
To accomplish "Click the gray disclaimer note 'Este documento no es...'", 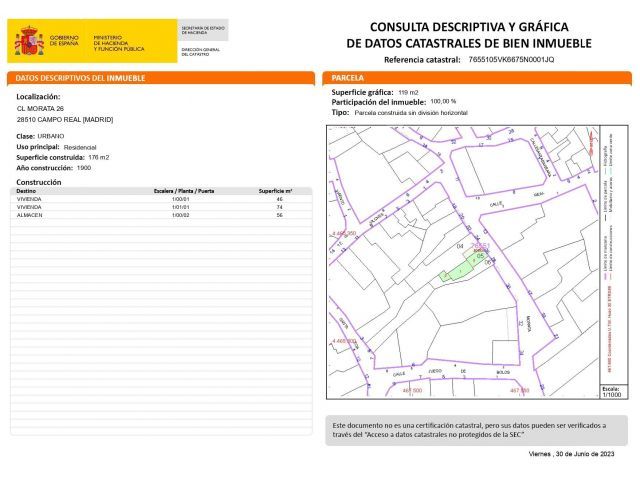I will point(476,430).
